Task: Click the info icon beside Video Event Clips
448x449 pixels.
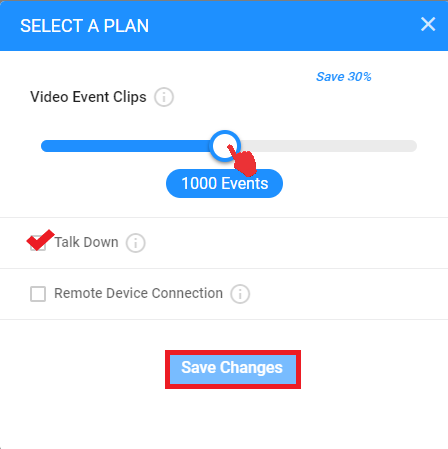Action: click(x=164, y=97)
